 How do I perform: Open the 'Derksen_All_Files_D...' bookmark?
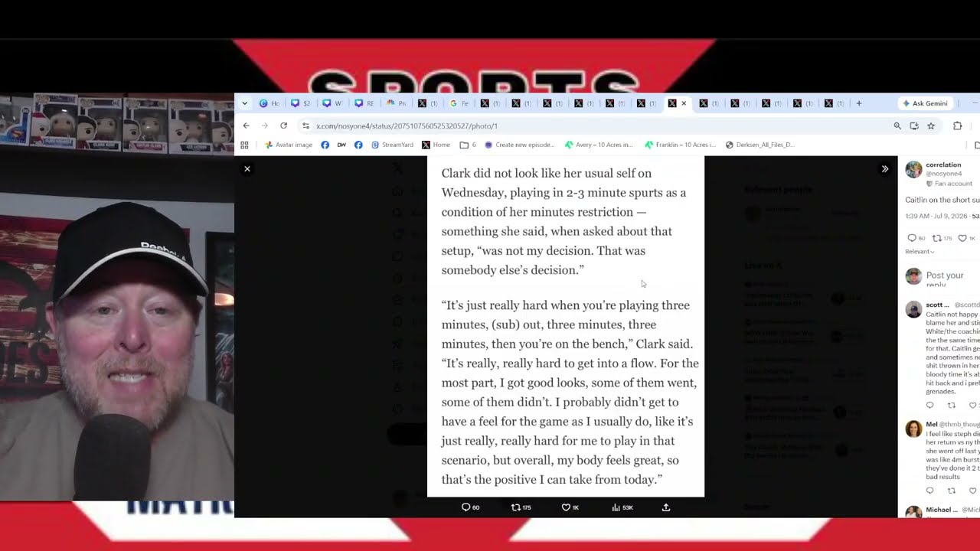[760, 145]
